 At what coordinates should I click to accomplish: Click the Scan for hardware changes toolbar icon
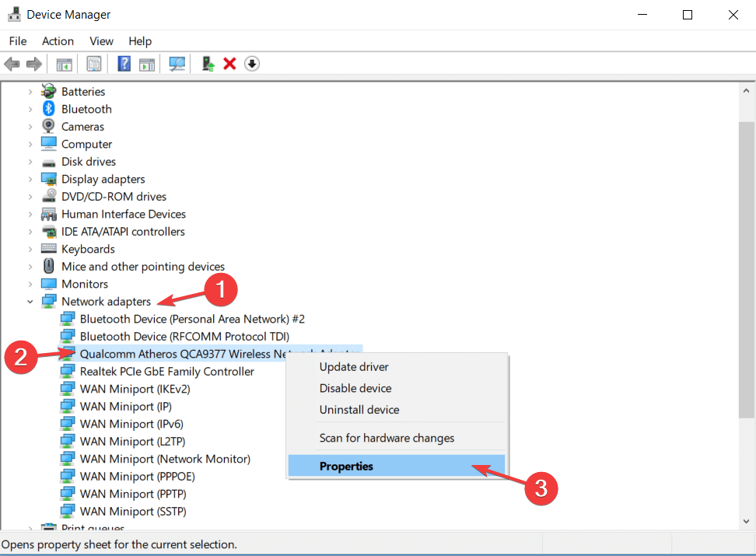pyautogui.click(x=177, y=63)
